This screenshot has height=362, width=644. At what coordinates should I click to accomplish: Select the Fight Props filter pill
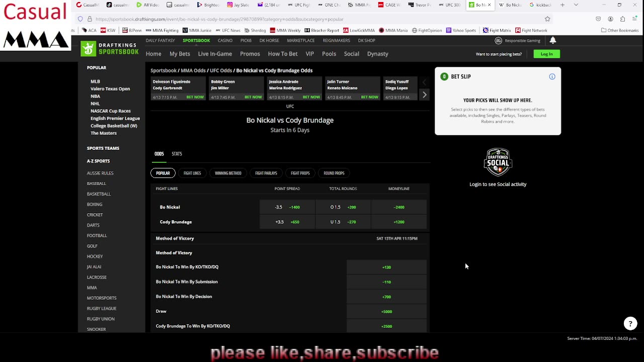[x=300, y=173]
